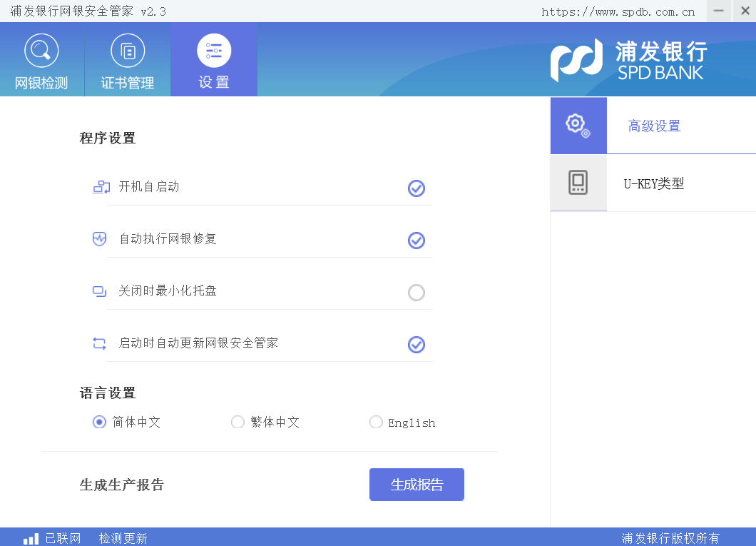
Task: Switch to the 证书管理 tab label
Action: 128,83
